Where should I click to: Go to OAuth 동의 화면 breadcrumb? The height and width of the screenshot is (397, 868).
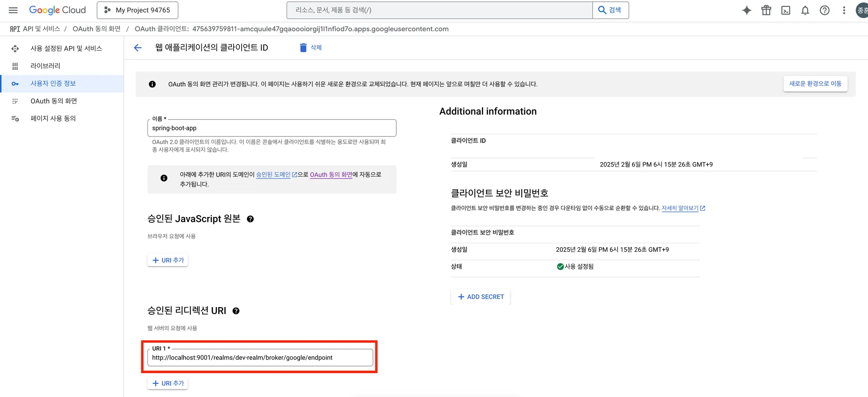(97, 29)
